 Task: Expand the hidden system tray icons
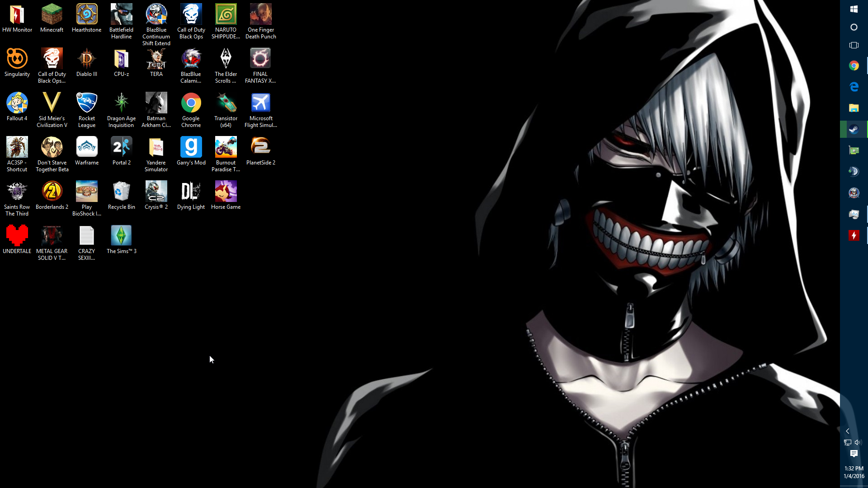click(x=848, y=431)
